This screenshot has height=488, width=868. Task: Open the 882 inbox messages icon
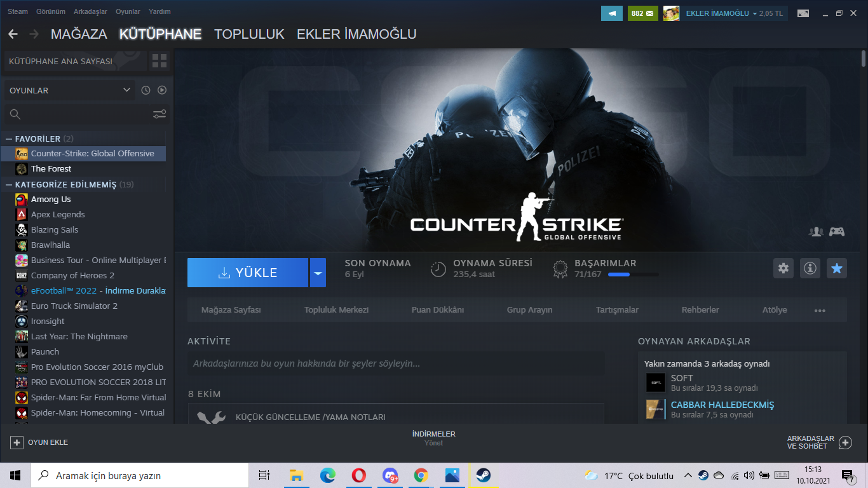[643, 13]
